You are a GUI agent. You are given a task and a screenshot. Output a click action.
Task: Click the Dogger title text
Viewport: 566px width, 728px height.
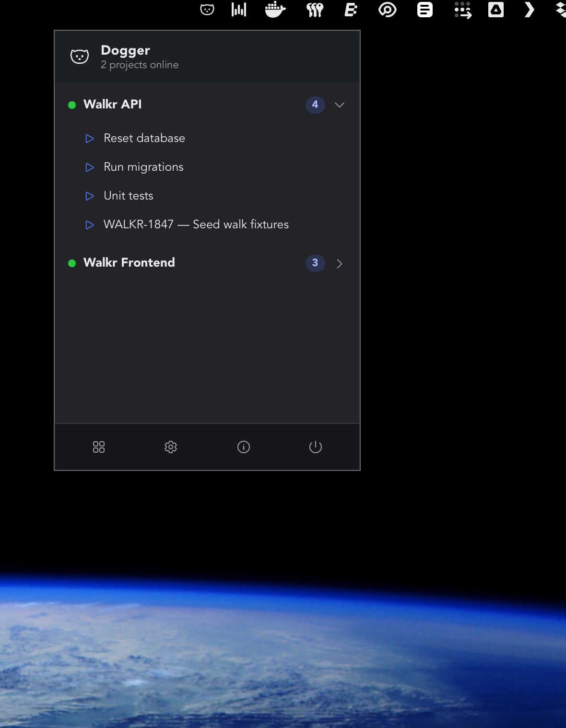[x=126, y=50]
